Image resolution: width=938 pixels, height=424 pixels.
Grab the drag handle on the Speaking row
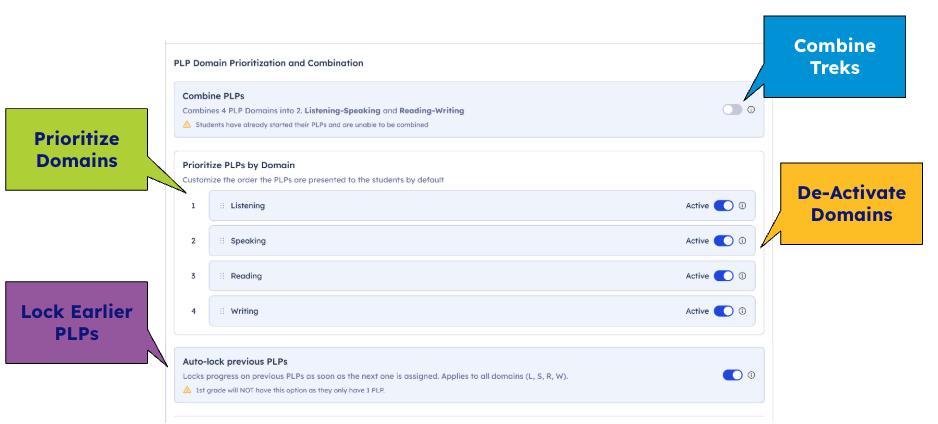pos(222,241)
